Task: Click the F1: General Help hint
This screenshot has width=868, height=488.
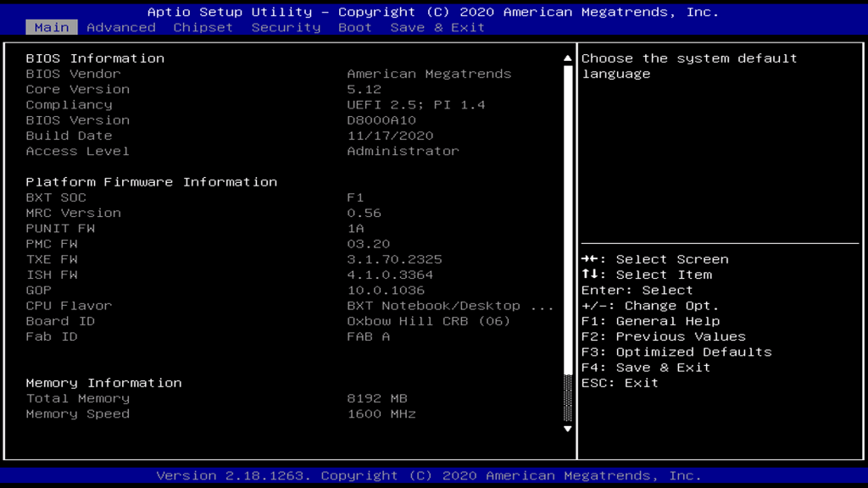Action: (x=650, y=321)
